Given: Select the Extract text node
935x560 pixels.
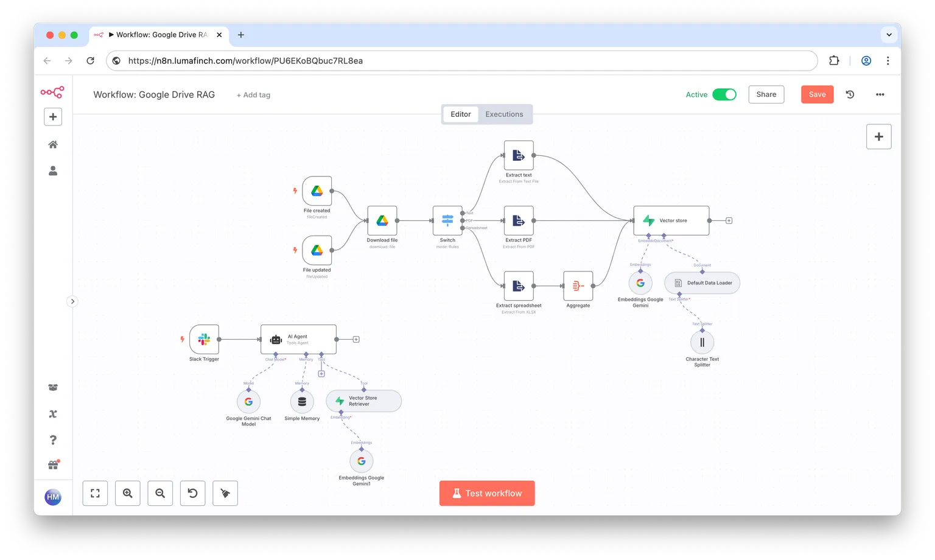Looking at the screenshot, I should click(519, 155).
